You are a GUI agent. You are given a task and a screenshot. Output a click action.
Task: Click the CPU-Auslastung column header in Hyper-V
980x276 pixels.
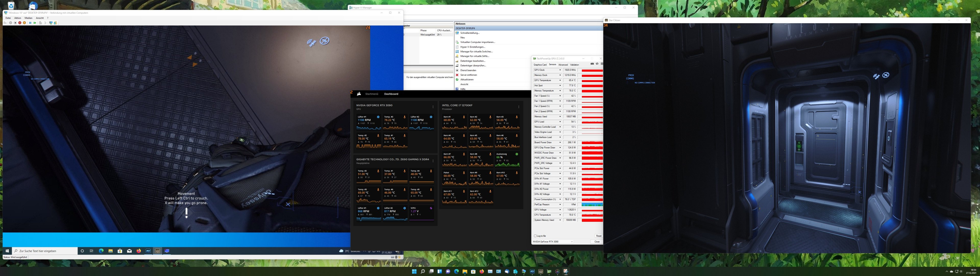(x=444, y=30)
